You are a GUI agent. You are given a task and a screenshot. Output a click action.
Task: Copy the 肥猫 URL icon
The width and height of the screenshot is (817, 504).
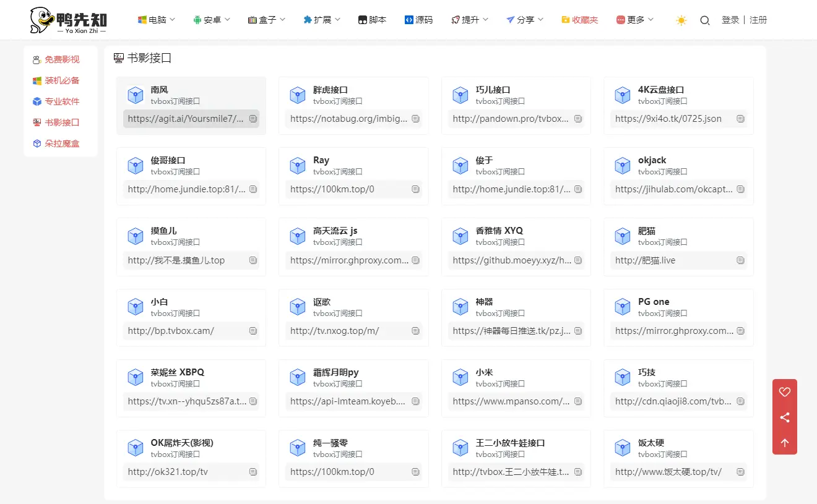pyautogui.click(x=741, y=260)
